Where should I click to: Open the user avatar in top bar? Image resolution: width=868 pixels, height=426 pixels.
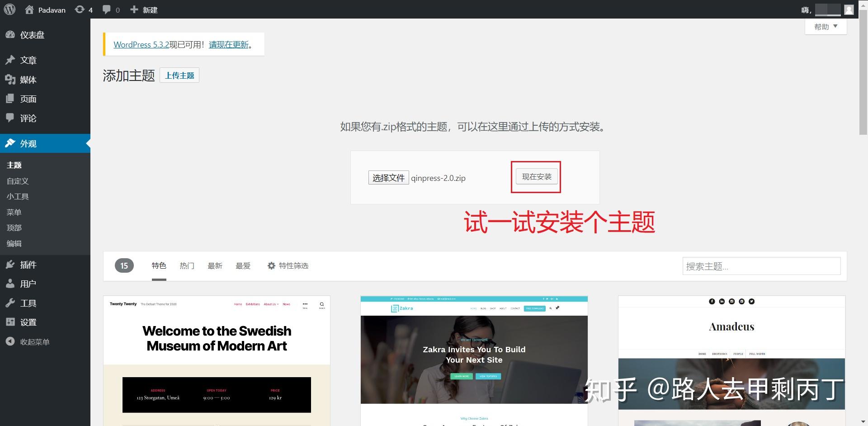pyautogui.click(x=849, y=9)
